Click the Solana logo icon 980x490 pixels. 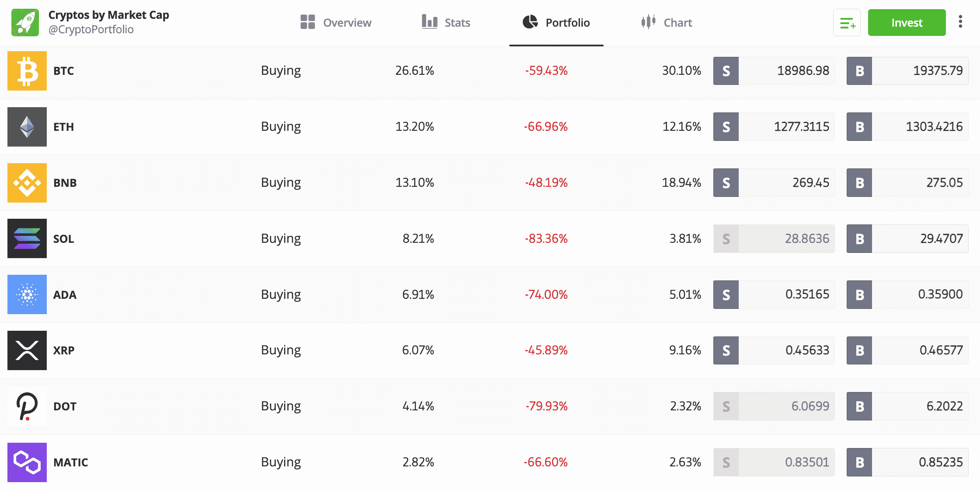27,238
